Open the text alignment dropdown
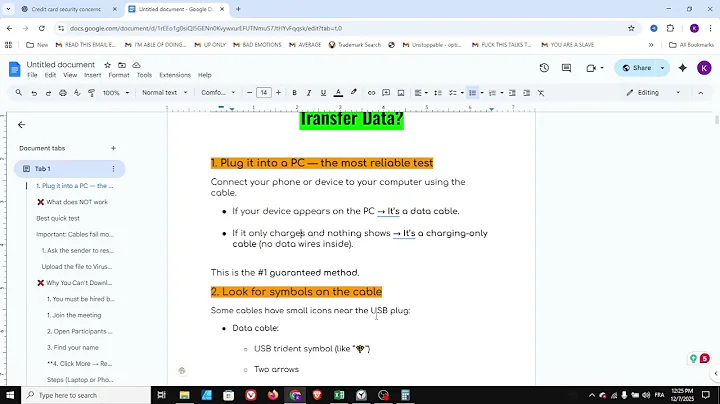This screenshot has width=720, height=404. (421, 93)
